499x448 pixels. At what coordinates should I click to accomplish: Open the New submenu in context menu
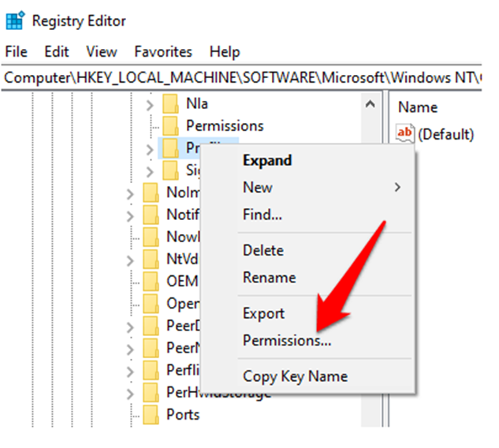pyautogui.click(x=307, y=187)
